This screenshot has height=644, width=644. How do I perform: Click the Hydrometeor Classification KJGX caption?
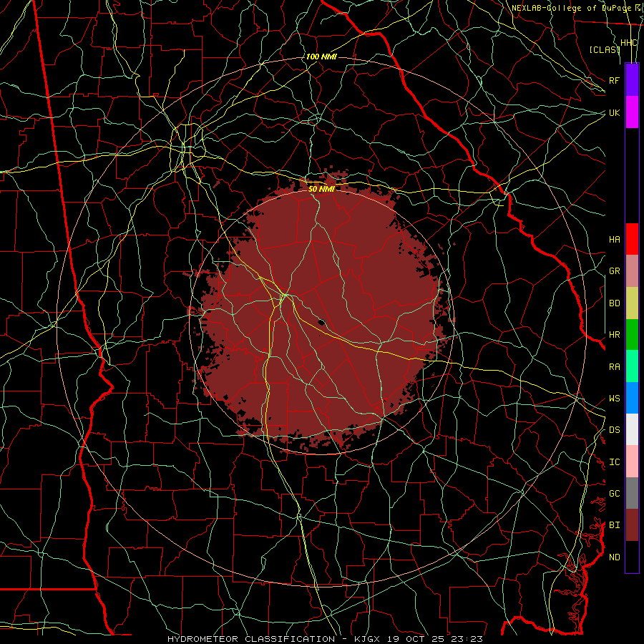coord(325,639)
